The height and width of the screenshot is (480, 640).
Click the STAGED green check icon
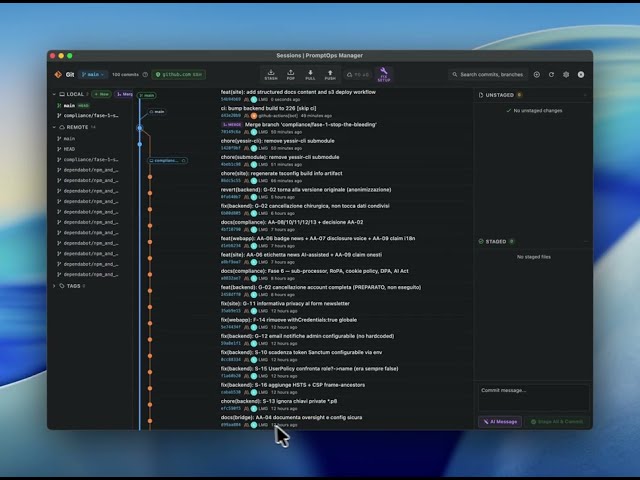[481, 242]
